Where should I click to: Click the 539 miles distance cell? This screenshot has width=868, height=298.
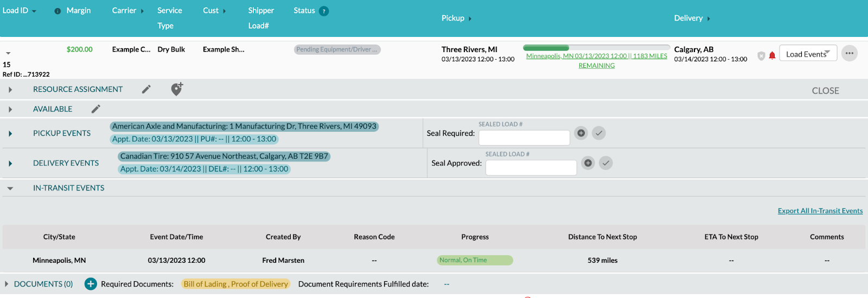coord(602,261)
